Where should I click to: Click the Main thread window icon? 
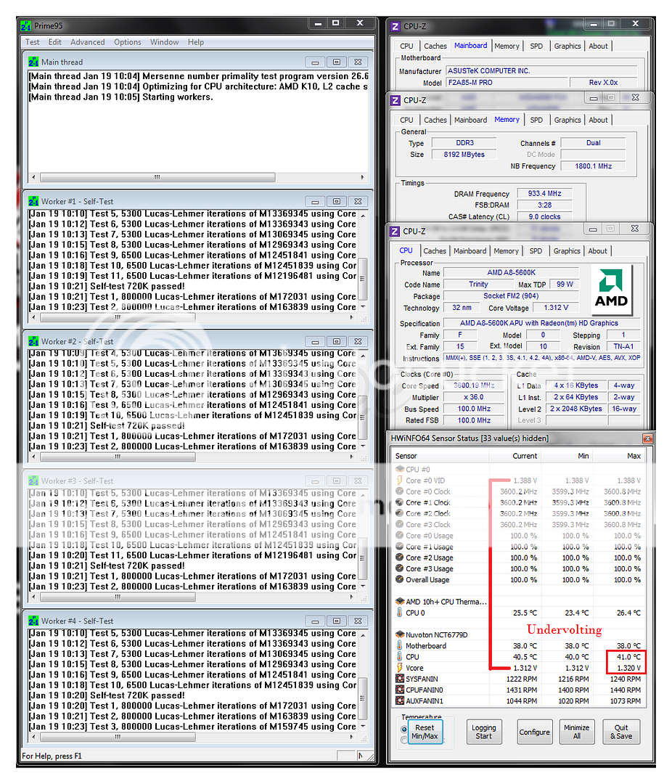33,62
